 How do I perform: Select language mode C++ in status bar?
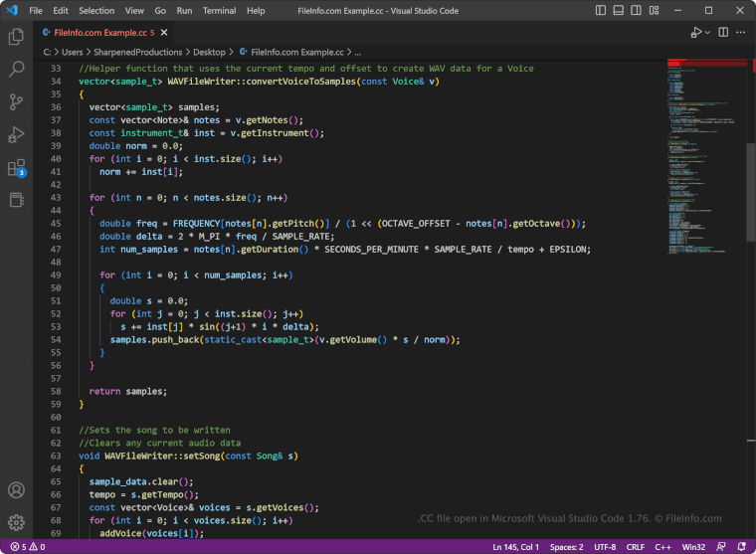click(662, 547)
